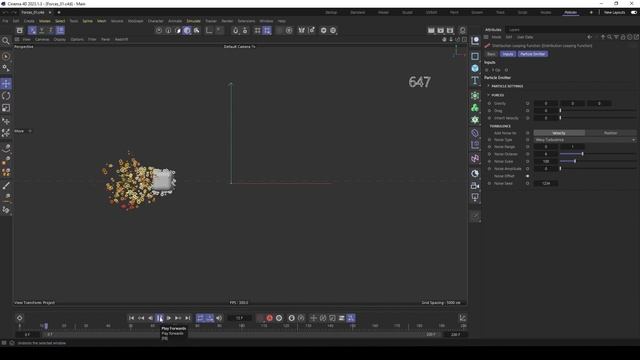Toggle Noise Seed animation keyframe dot
Image resolution: width=640 pixels, height=360 pixels.
489,184
